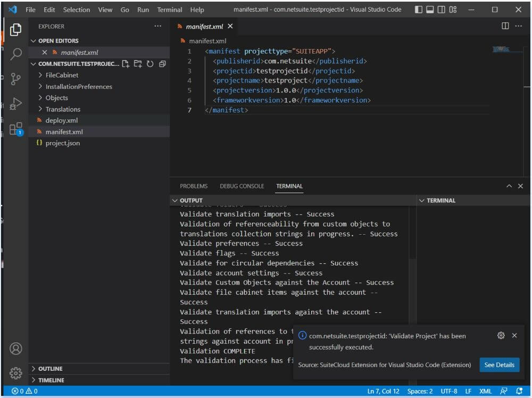Collapse the Open Editors section

99,41
